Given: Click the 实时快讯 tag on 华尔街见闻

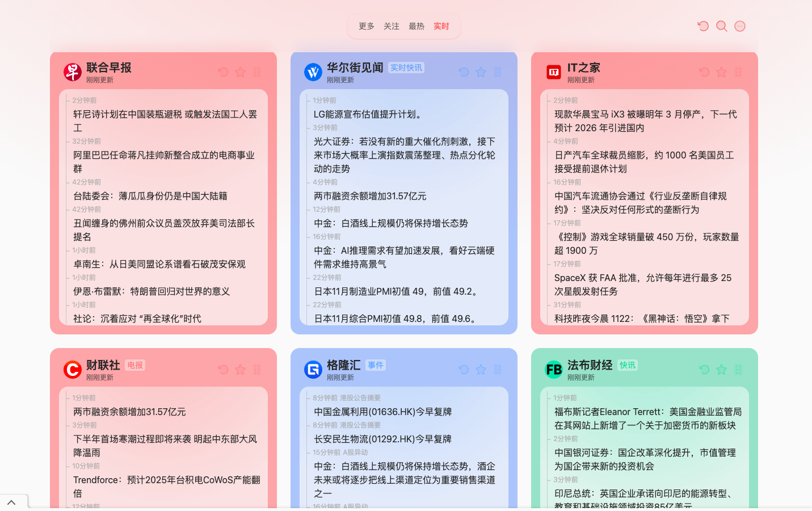Looking at the screenshot, I should tap(406, 68).
